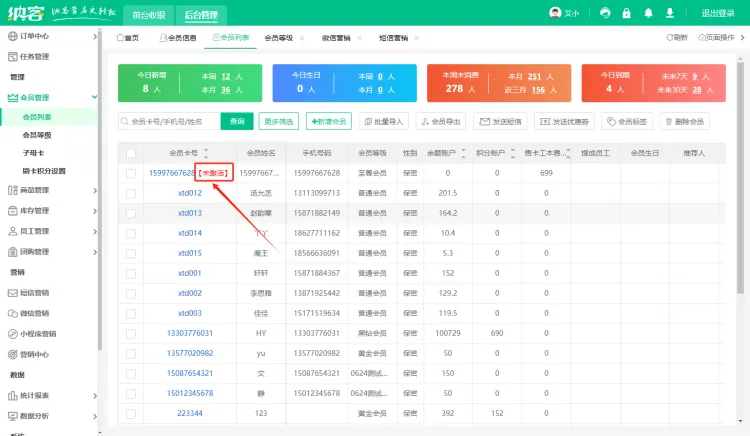750x436 pixels.
Task: Tick checkbox for member 223344
Action: (x=131, y=414)
